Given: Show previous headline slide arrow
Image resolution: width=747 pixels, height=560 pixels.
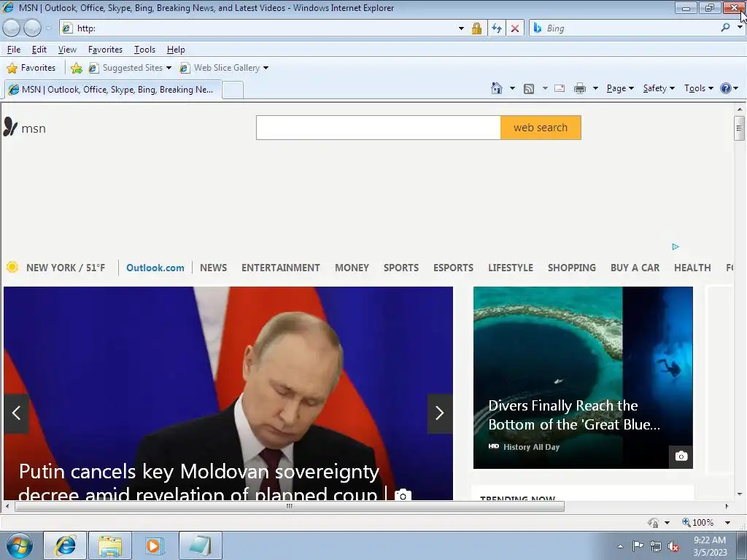Looking at the screenshot, I should (x=16, y=413).
